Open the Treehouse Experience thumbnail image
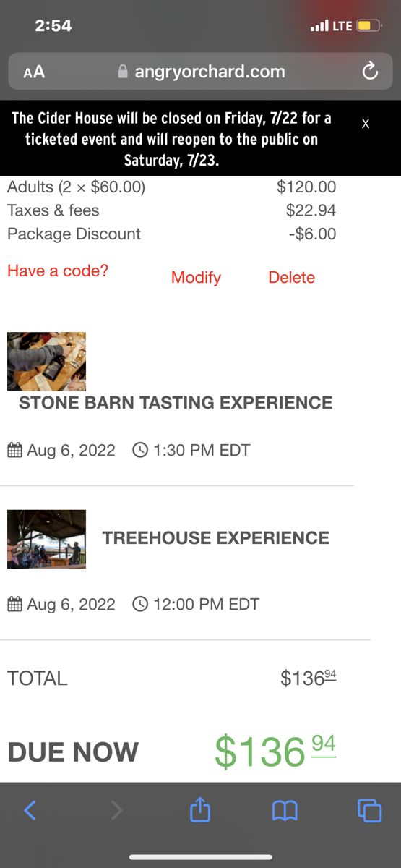401x868 pixels. (x=46, y=539)
